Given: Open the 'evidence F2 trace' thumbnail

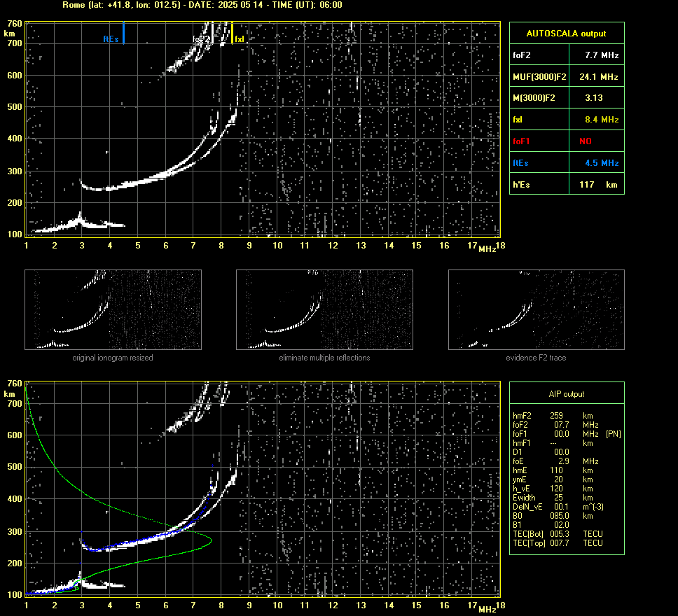Looking at the screenshot, I should [x=537, y=309].
